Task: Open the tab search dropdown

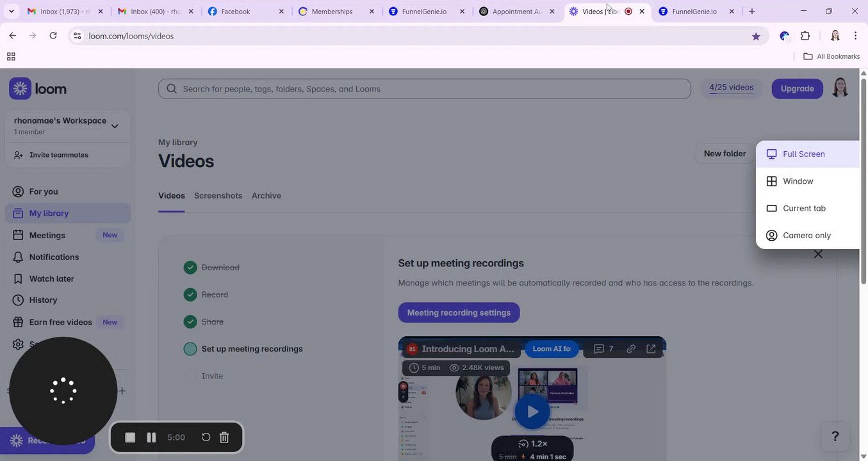Action: (11, 12)
